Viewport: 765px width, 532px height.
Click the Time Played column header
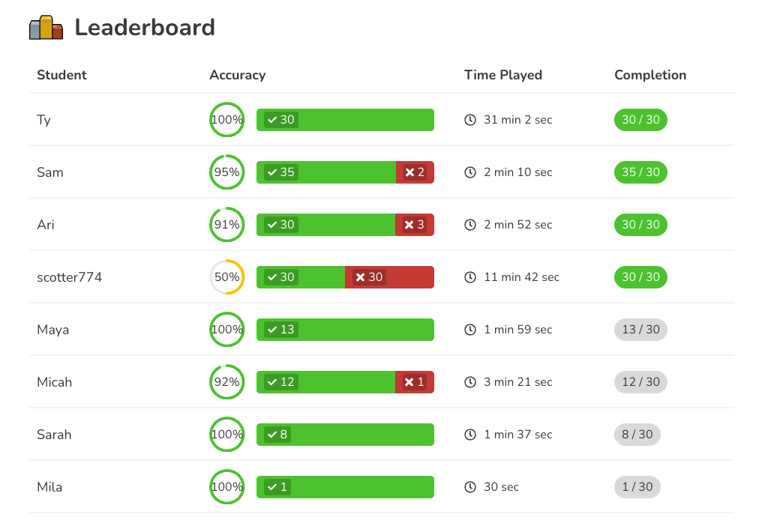click(503, 75)
